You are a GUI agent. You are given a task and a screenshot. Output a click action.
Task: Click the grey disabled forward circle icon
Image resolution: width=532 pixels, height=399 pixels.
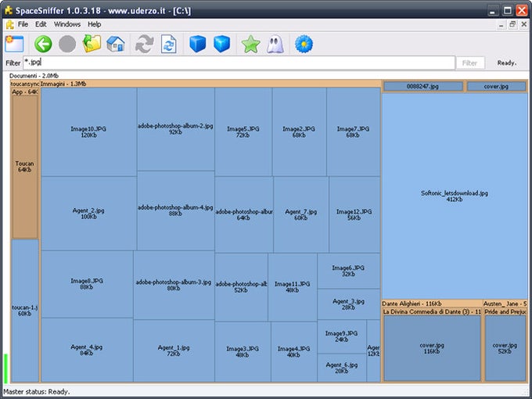tap(67, 44)
